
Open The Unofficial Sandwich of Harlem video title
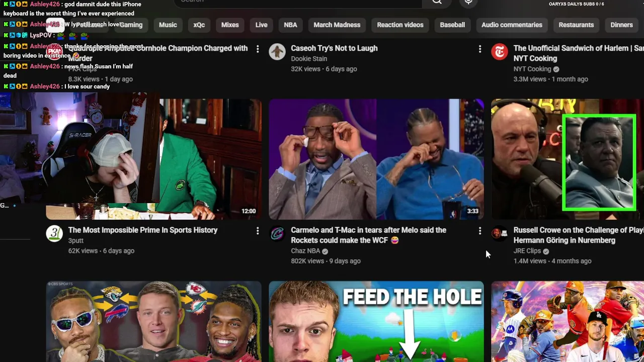coord(579,53)
